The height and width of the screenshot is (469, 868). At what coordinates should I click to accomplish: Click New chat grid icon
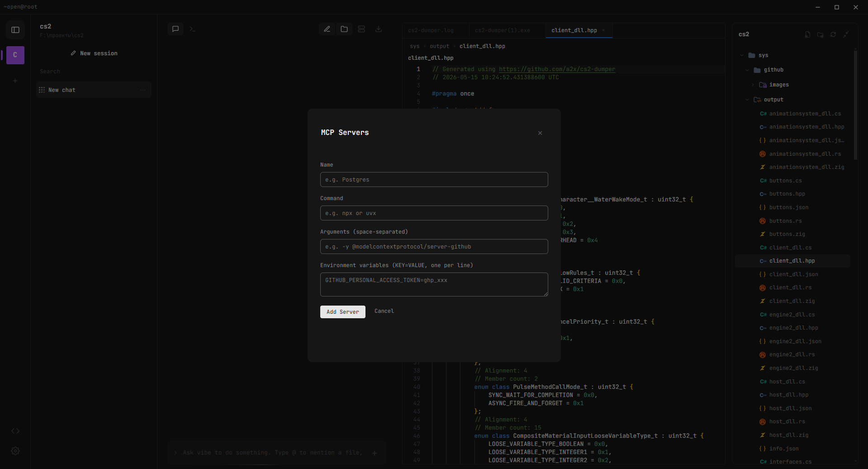(42, 90)
